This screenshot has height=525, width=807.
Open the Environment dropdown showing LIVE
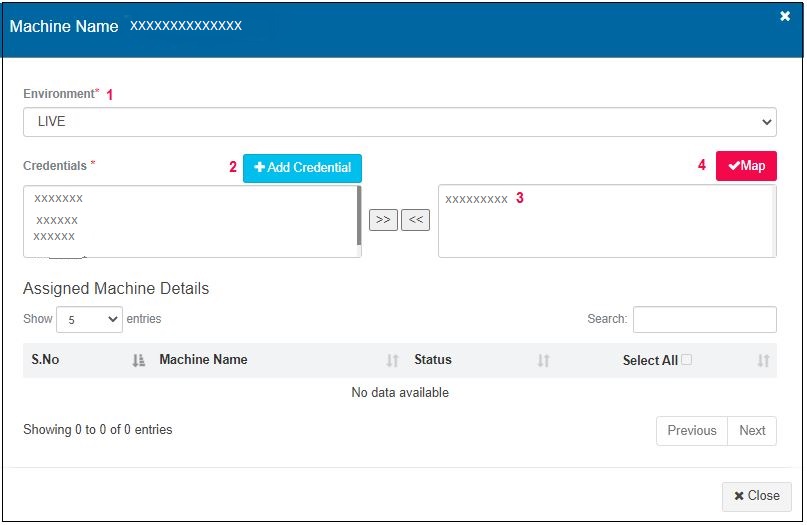point(399,122)
